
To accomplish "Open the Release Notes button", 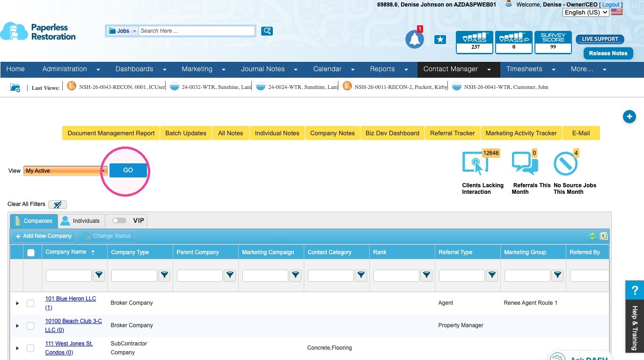I will pyautogui.click(x=608, y=53).
